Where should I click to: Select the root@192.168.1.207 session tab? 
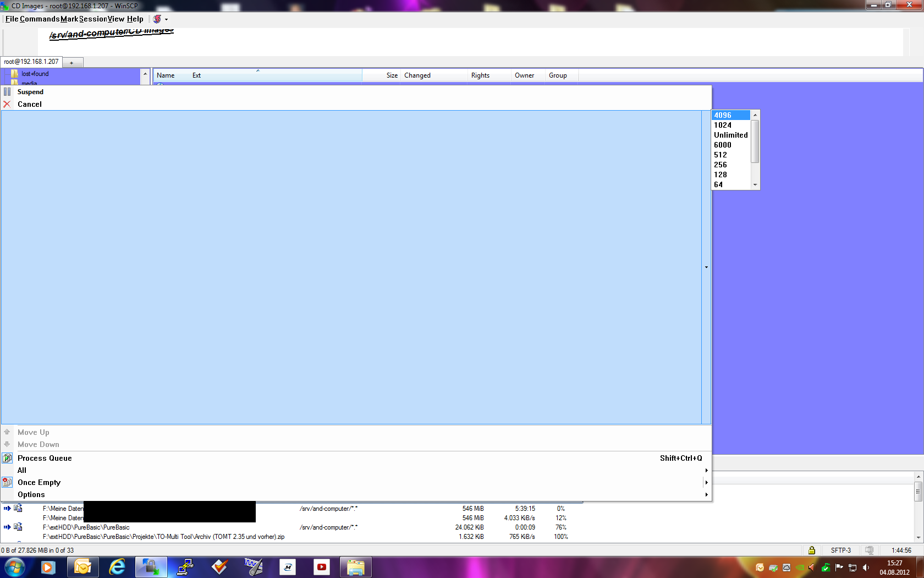pos(31,62)
